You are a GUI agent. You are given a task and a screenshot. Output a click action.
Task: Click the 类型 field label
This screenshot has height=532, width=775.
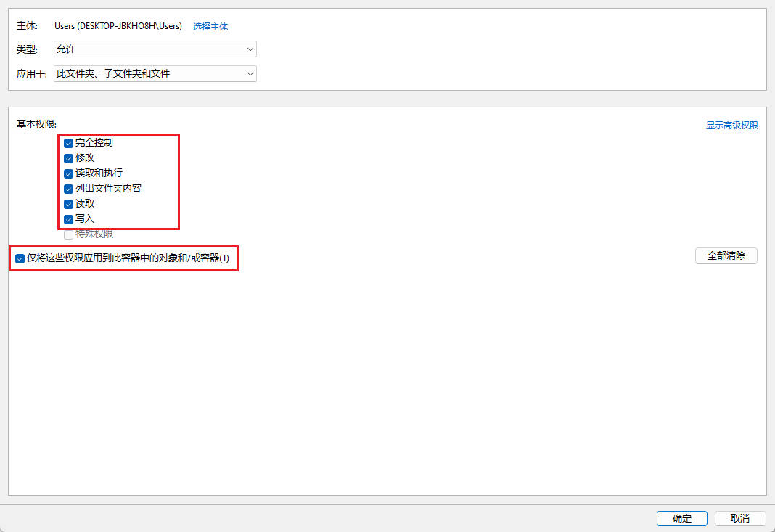(27, 49)
